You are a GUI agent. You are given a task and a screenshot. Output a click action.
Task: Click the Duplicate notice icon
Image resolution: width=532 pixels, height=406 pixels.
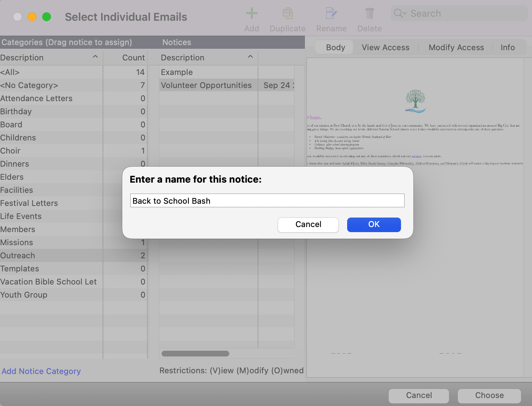tap(287, 14)
